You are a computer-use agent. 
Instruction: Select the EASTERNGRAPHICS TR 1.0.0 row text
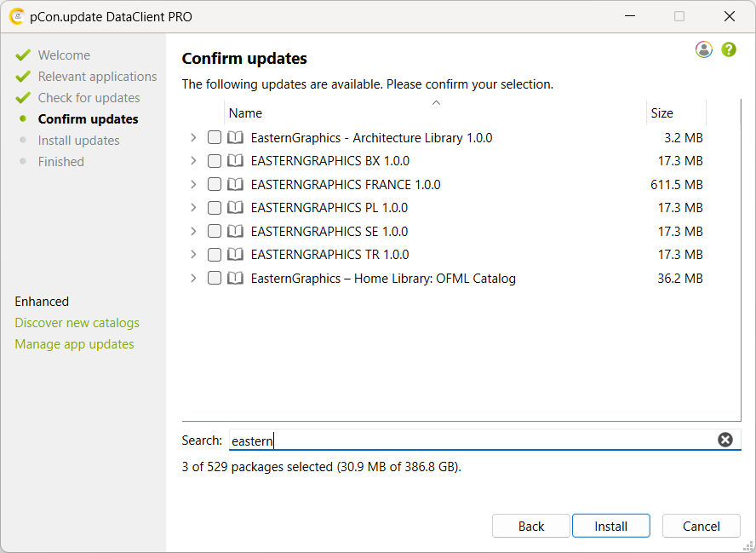pyautogui.click(x=329, y=254)
